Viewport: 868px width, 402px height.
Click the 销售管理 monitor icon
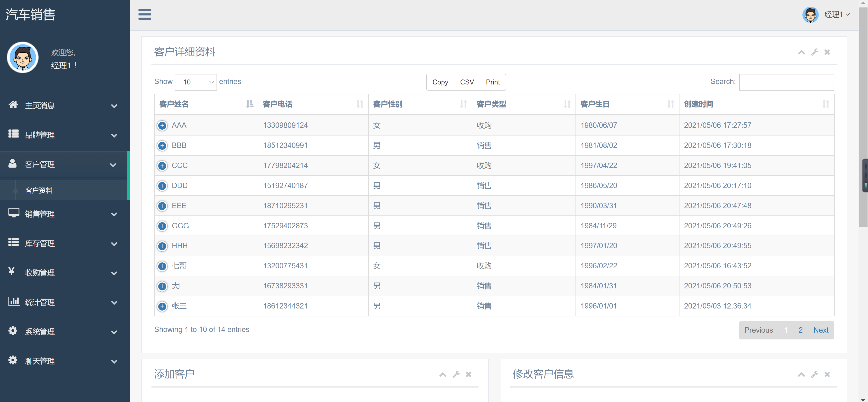pyautogui.click(x=14, y=213)
